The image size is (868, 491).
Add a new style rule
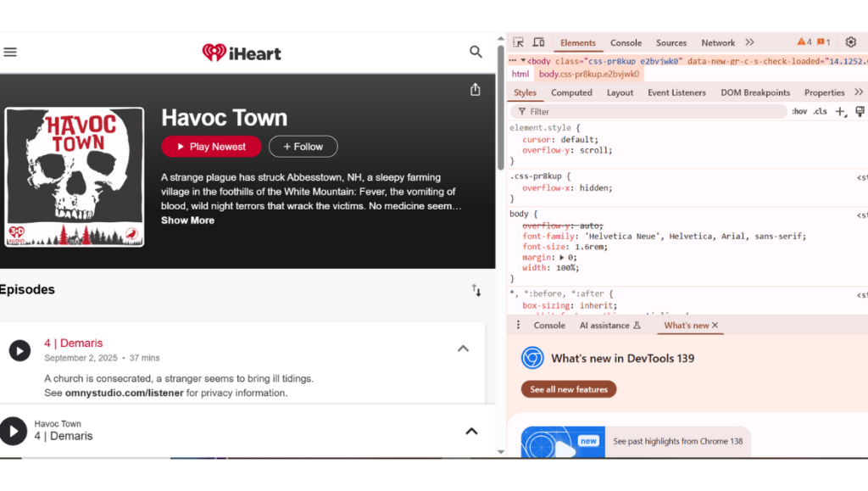tap(840, 111)
